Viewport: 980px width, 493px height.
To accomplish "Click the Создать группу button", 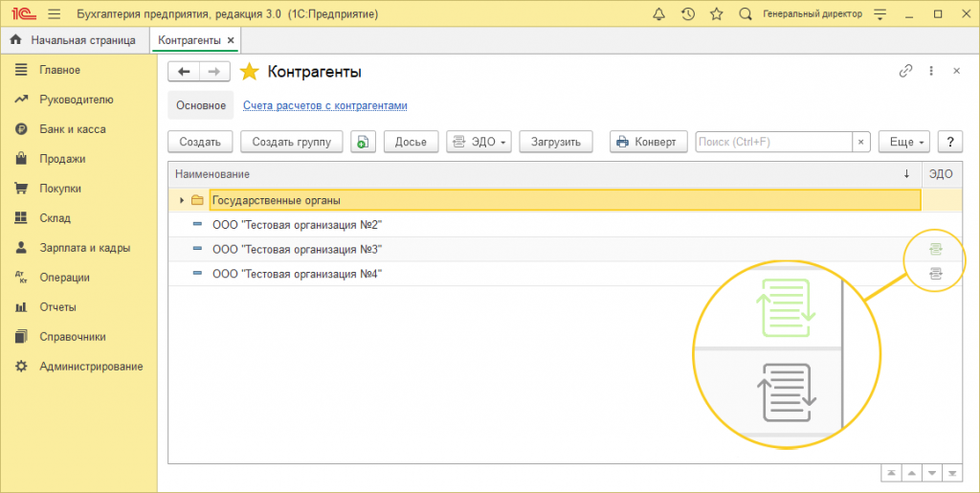I will click(x=291, y=142).
